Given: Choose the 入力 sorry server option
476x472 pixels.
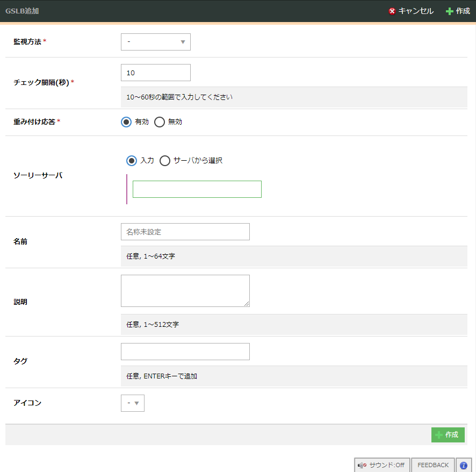Looking at the screenshot, I should pyautogui.click(x=132, y=161).
